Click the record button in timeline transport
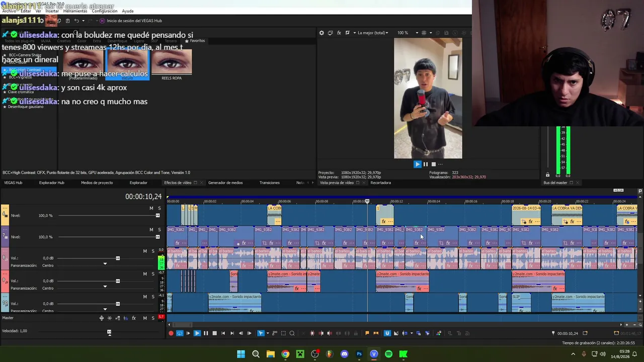This screenshot has height=362, width=644. click(x=171, y=333)
